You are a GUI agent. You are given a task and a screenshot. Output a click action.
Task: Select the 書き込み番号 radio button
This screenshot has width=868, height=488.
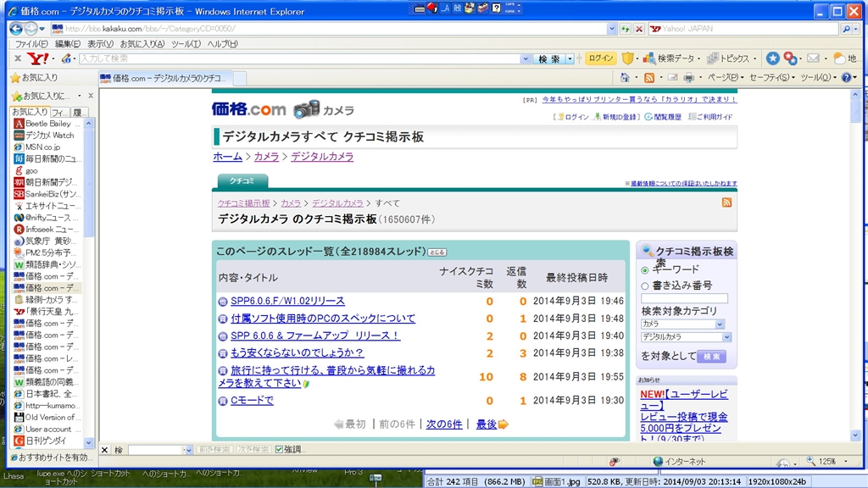(645, 286)
